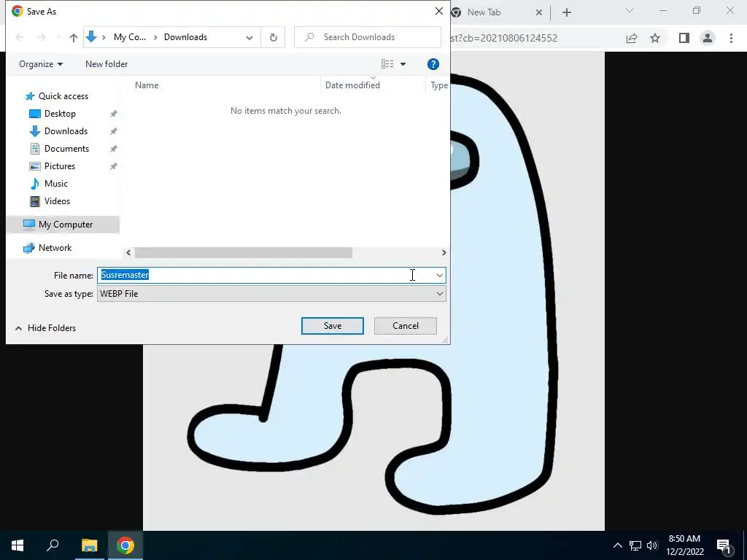Open File Explorer from the taskbar

(x=89, y=545)
